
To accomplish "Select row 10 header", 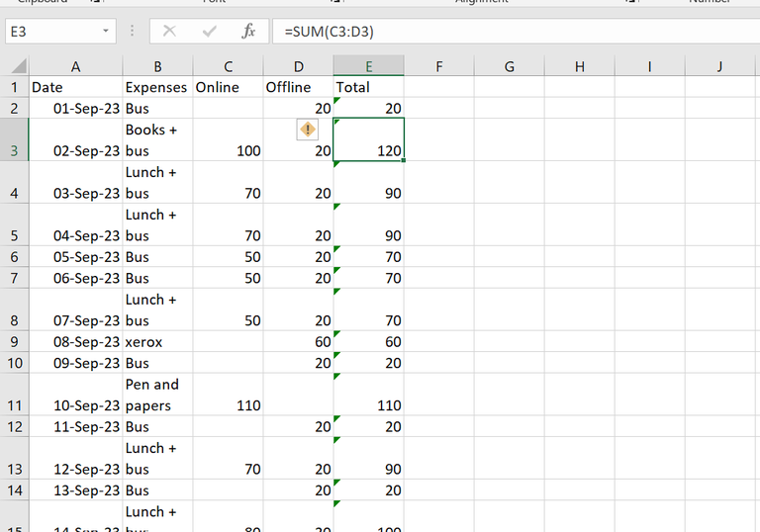I will tap(14, 363).
